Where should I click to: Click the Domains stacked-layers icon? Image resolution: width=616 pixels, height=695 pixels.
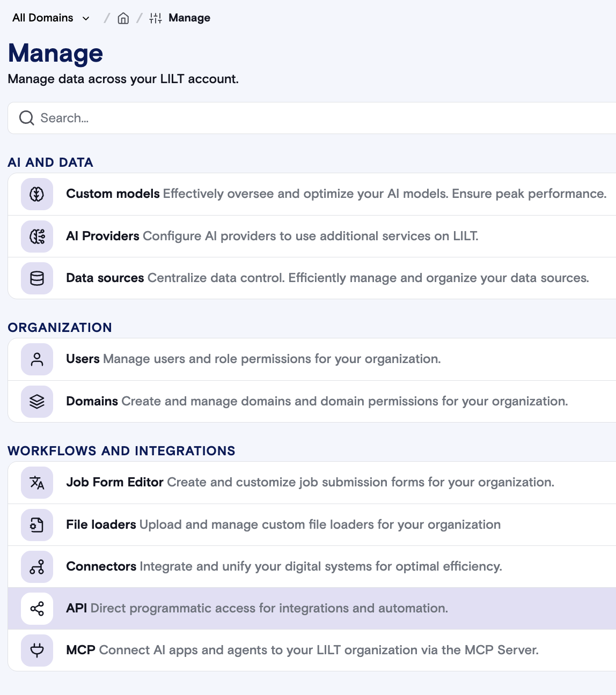[37, 402]
